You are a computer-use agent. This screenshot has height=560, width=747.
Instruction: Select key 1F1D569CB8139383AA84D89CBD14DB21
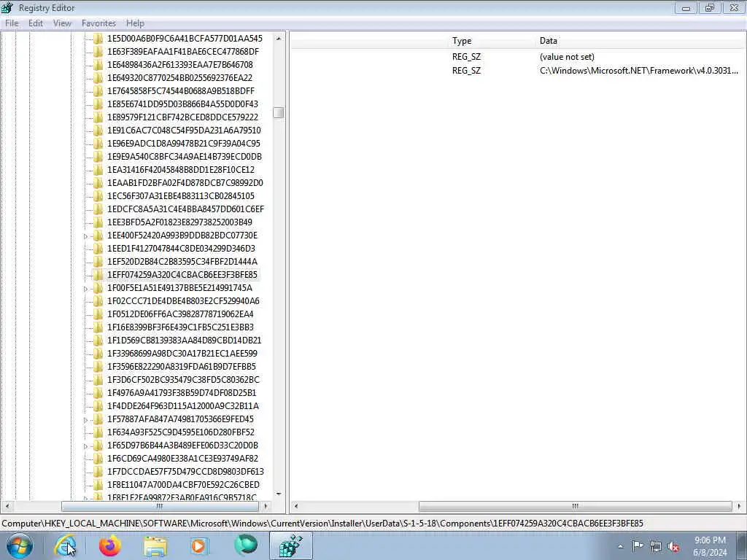coord(184,341)
